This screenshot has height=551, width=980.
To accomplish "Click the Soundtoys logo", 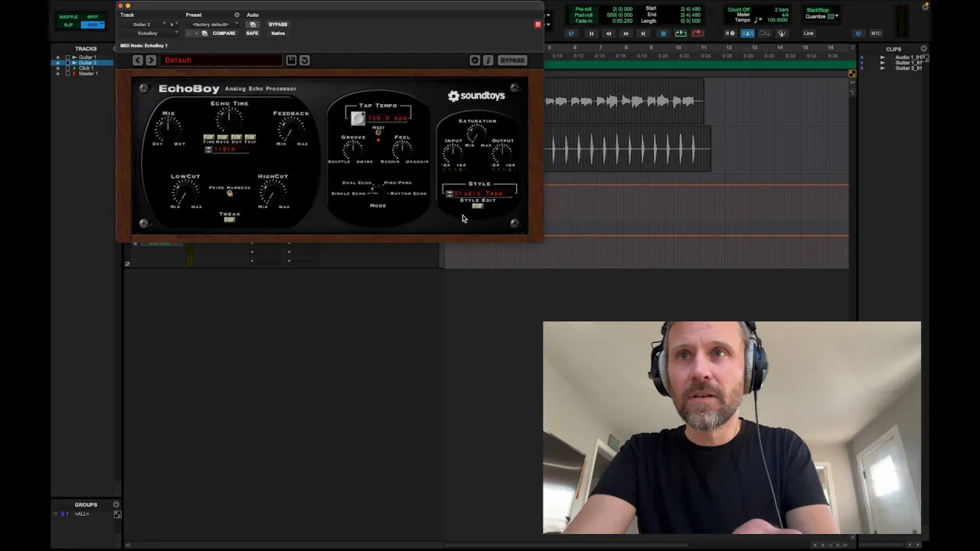I will click(476, 96).
